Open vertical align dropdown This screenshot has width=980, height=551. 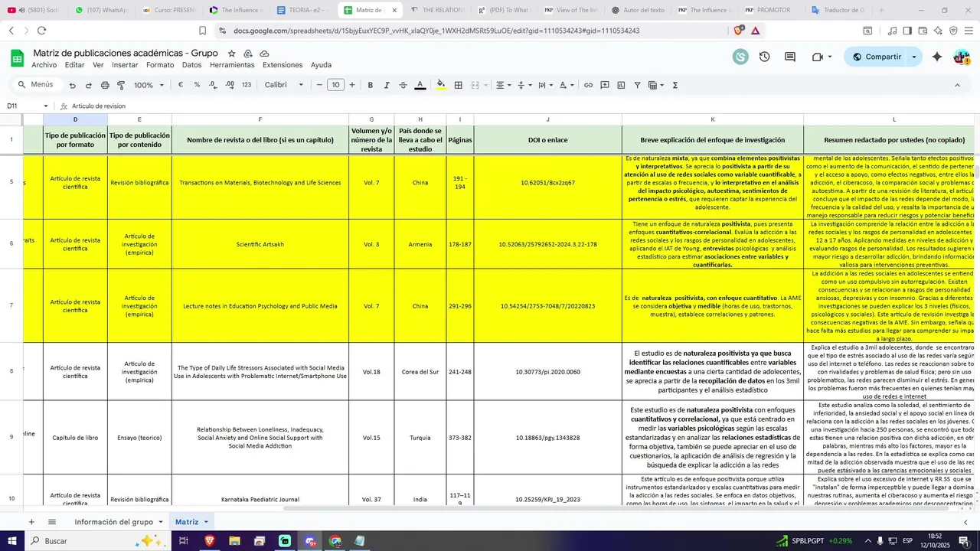pyautogui.click(x=524, y=85)
